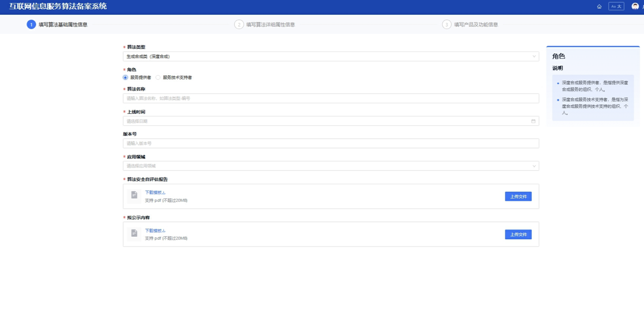644x323 pixels.
Task: Toggle the Aa 大 font size button
Action: point(616,7)
